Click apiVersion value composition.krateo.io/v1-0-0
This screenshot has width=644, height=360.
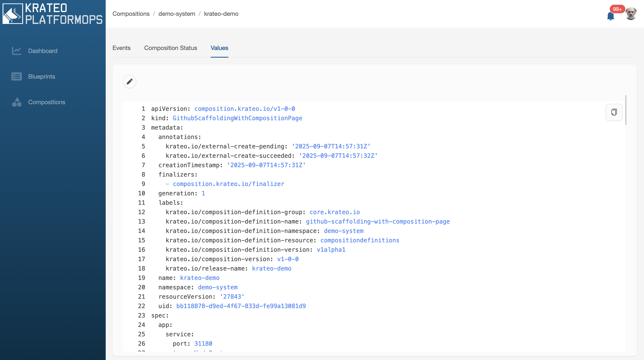tap(245, 109)
